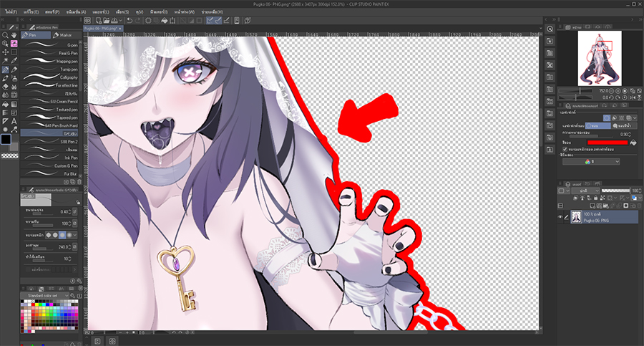644x346 pixels.
Task: Select the Text tool
Action: pos(14,121)
